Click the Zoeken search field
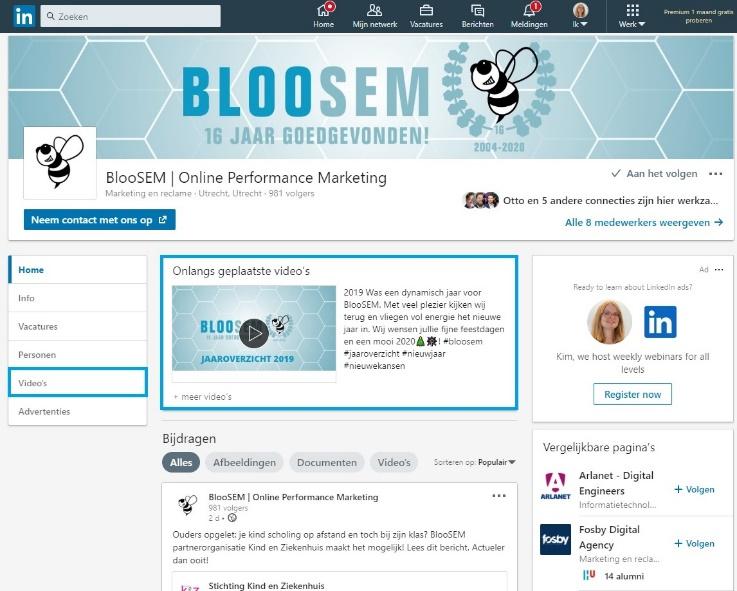This screenshot has height=591, width=737. coord(130,16)
